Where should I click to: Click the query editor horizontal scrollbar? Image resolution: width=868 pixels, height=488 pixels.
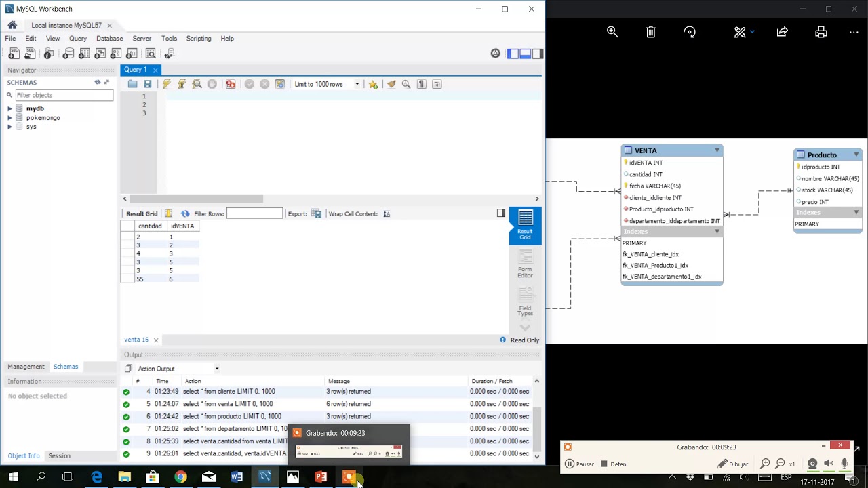point(197,199)
